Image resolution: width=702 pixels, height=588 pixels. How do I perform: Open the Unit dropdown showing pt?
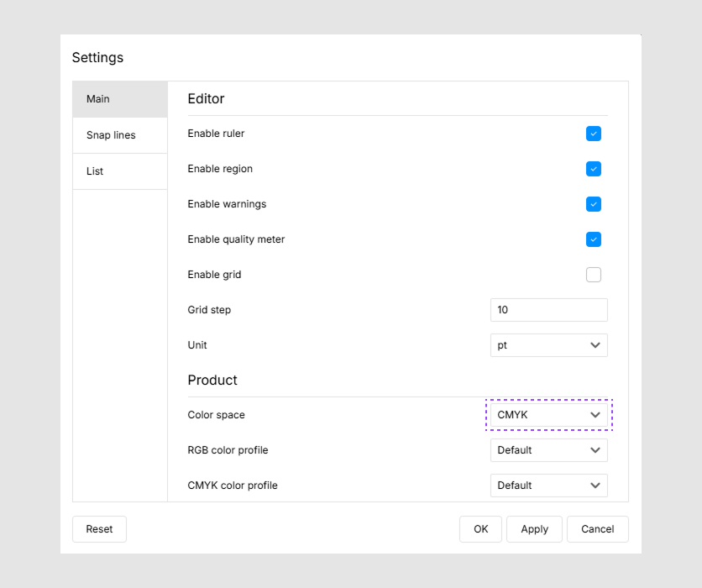pos(548,345)
